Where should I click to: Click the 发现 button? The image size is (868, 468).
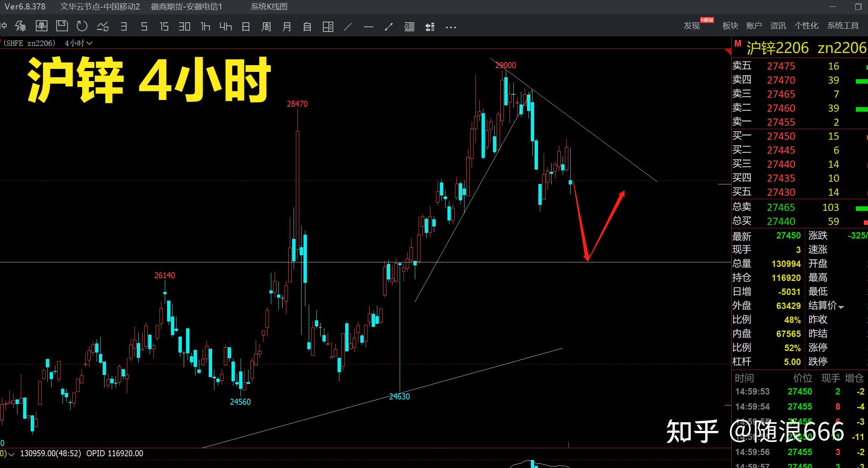691,26
